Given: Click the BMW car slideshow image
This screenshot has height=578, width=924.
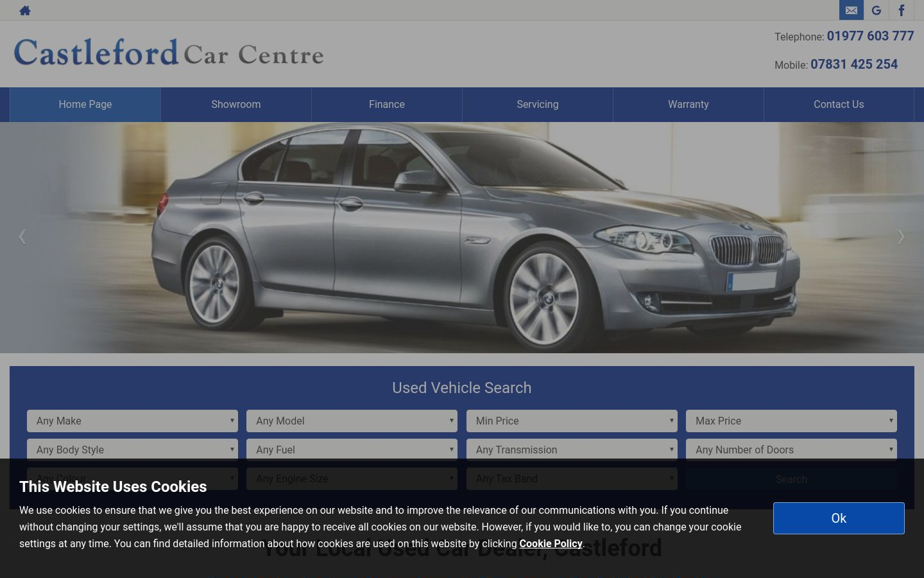Looking at the screenshot, I should [462, 238].
